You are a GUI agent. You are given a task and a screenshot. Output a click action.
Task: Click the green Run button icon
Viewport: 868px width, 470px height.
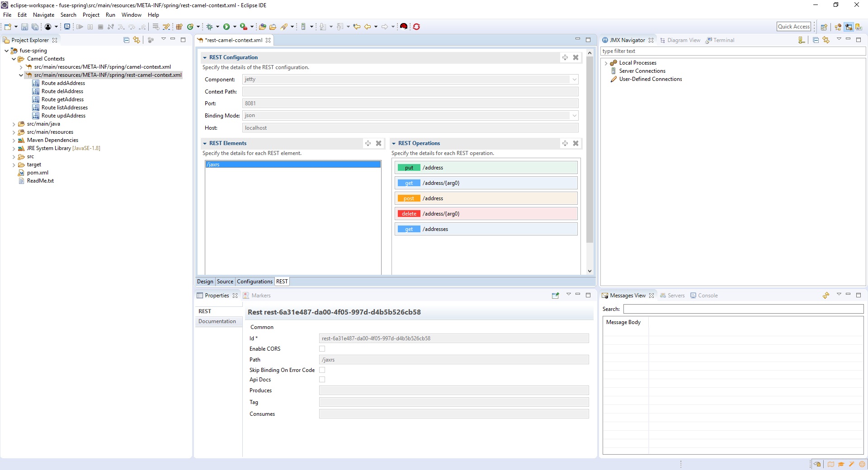[226, 27]
